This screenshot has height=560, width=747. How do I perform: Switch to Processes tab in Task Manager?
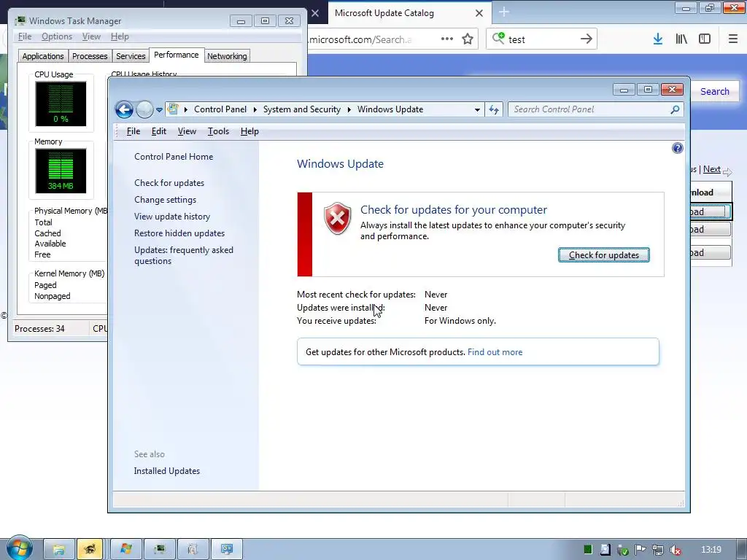[90, 56]
